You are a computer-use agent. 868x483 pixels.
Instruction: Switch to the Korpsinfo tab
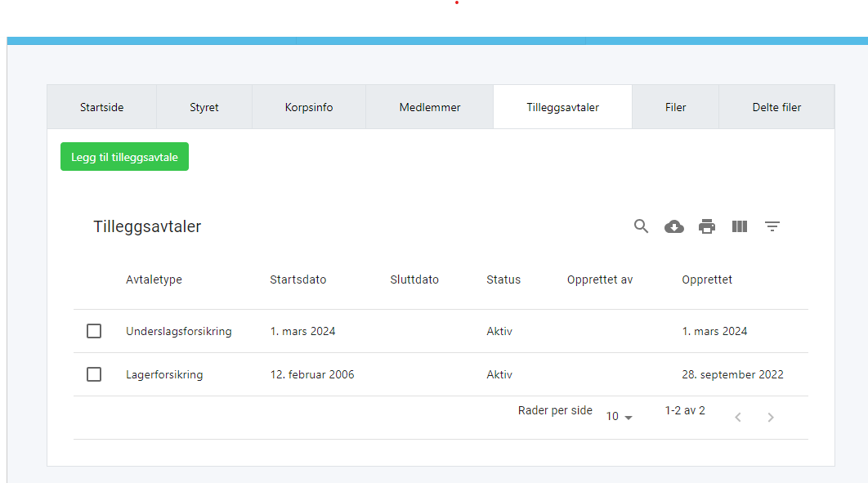click(x=309, y=107)
